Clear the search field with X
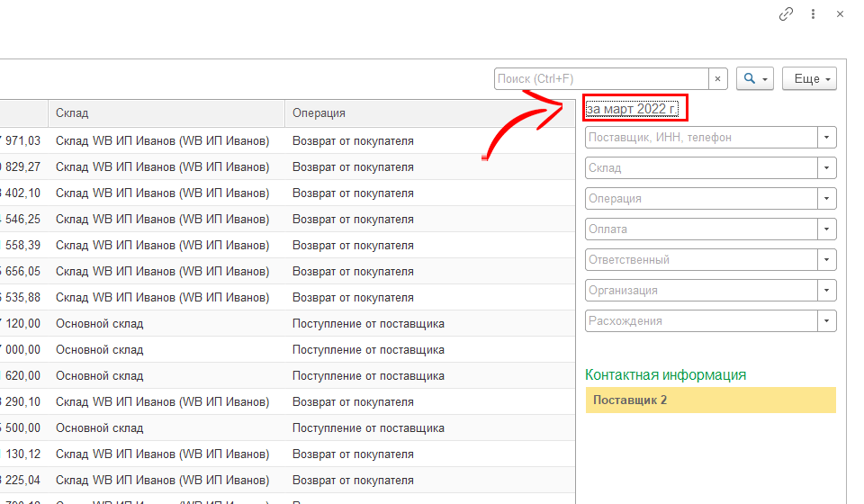The image size is (864, 504). tap(717, 79)
